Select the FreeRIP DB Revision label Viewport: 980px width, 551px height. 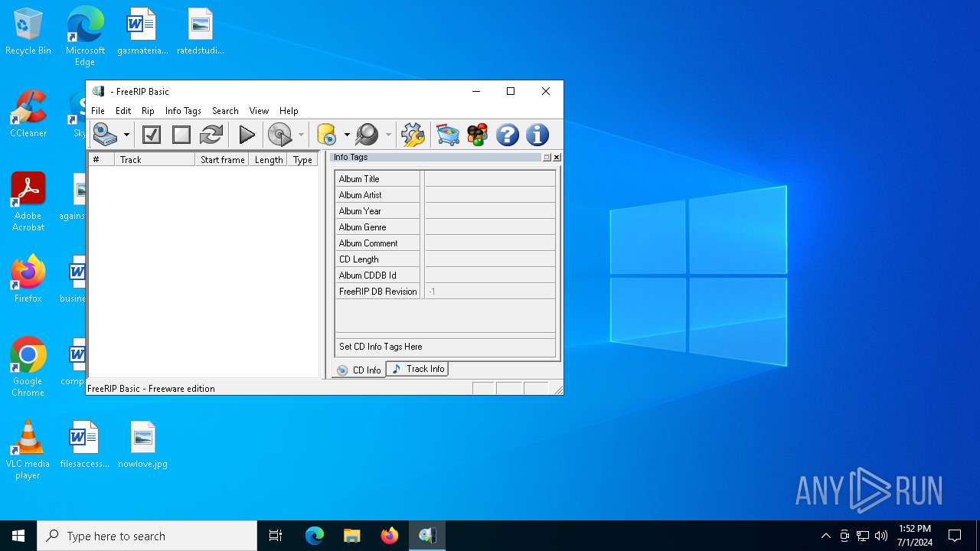[x=378, y=292]
